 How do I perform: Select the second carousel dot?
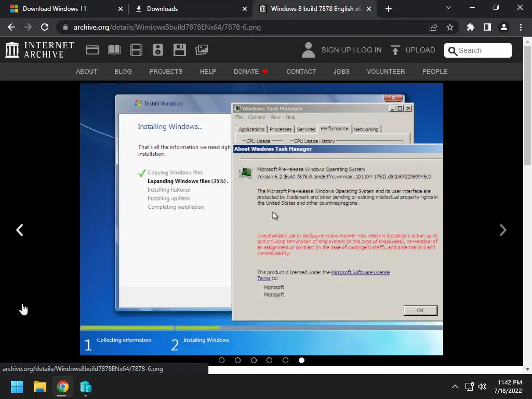(237, 361)
